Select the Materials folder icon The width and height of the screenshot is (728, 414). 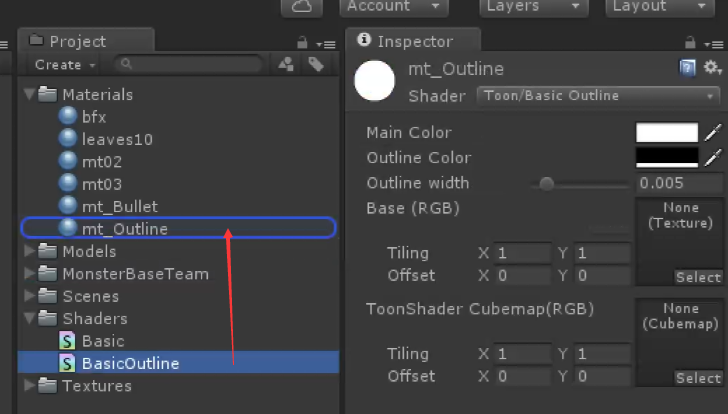pos(47,94)
